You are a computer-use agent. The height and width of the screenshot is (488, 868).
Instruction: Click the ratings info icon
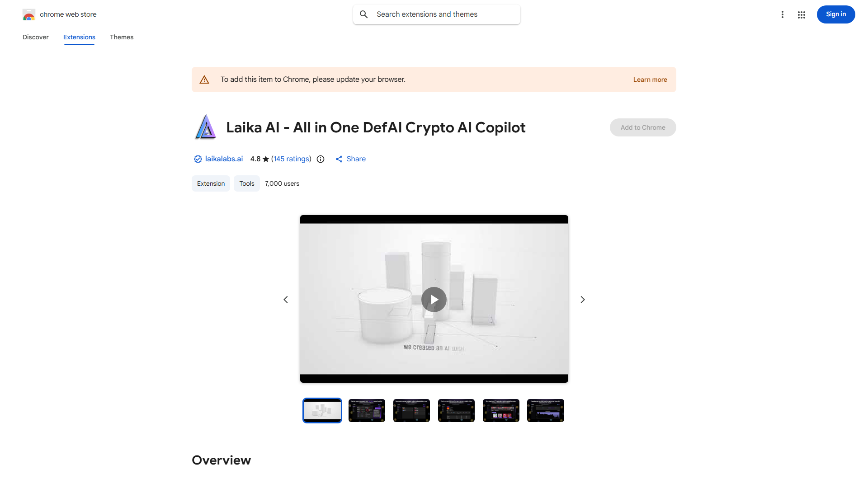pyautogui.click(x=321, y=159)
